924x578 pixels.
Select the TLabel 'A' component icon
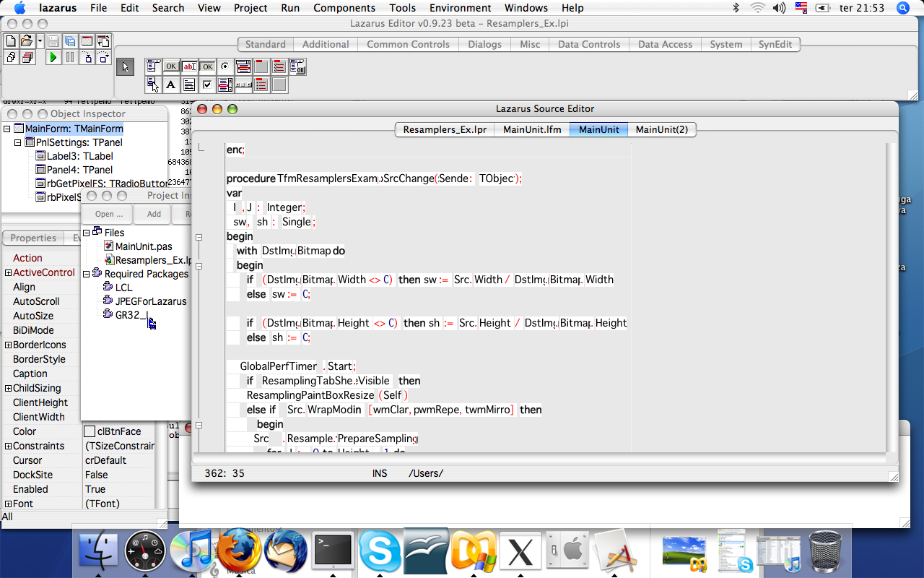tap(171, 85)
